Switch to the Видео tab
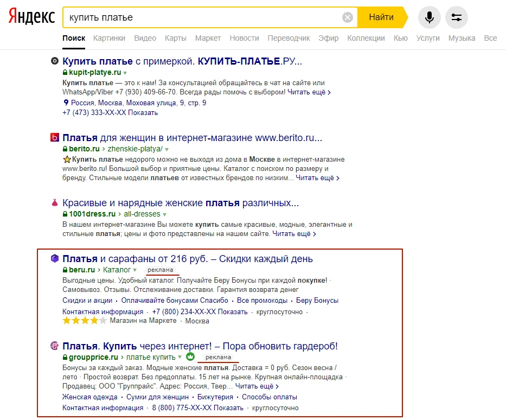506x420 pixels. tap(145, 38)
